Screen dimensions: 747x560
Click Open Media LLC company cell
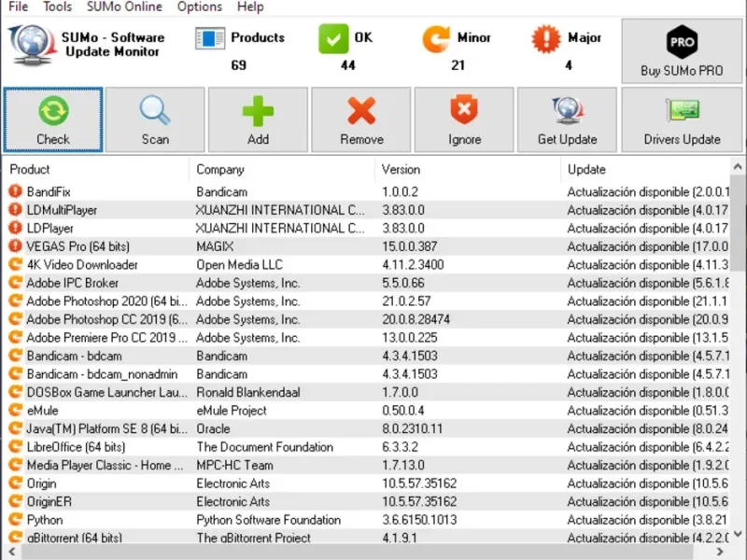[239, 265]
